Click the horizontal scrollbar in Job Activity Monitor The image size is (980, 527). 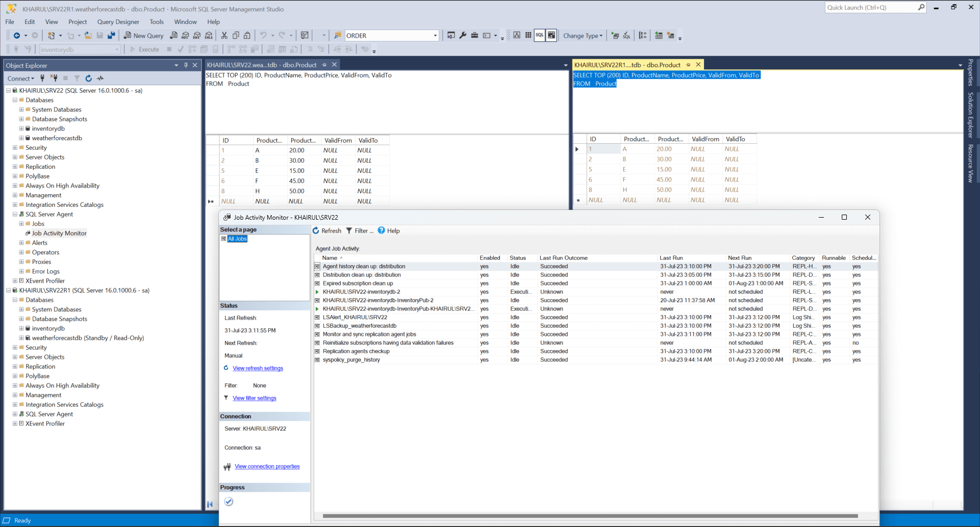pos(590,516)
